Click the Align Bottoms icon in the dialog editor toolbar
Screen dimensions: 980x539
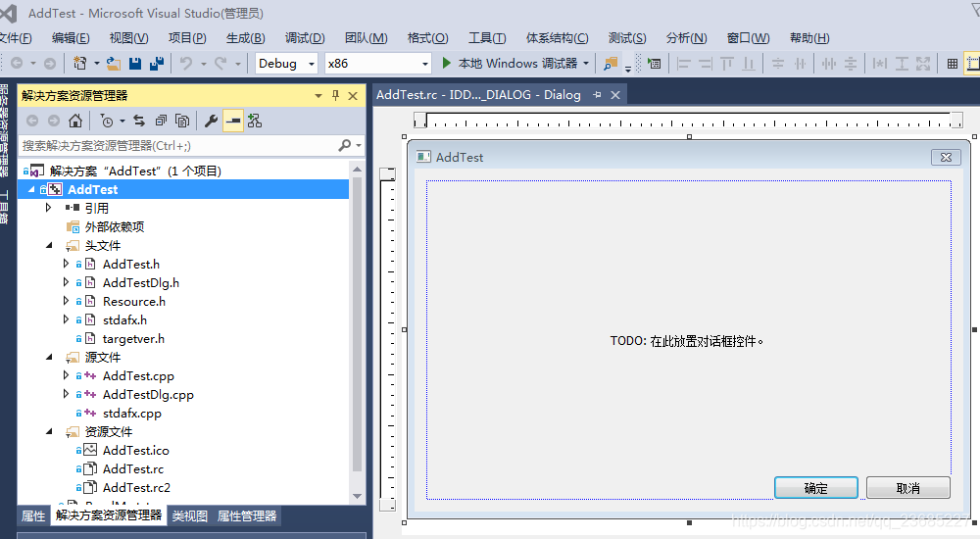749,63
